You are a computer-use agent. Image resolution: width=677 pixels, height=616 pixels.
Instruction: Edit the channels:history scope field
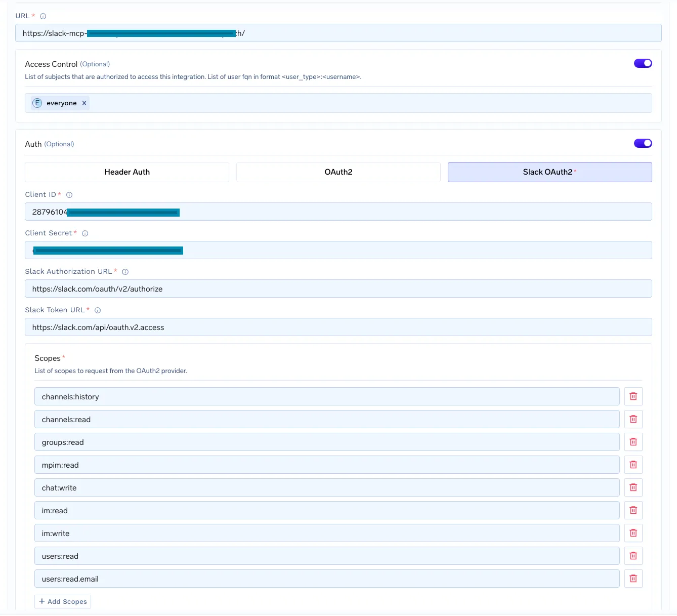(x=327, y=396)
